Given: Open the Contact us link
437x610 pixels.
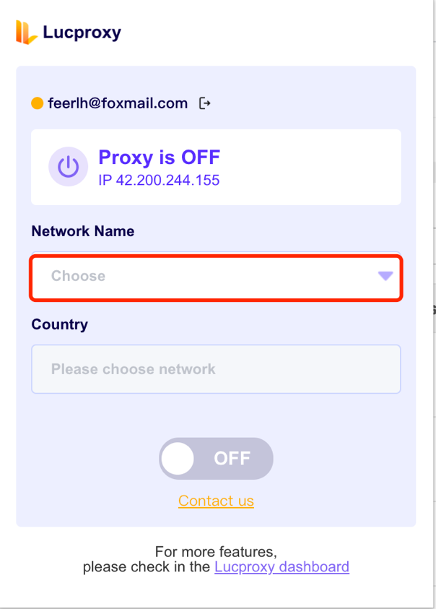Looking at the screenshot, I should point(216,501).
